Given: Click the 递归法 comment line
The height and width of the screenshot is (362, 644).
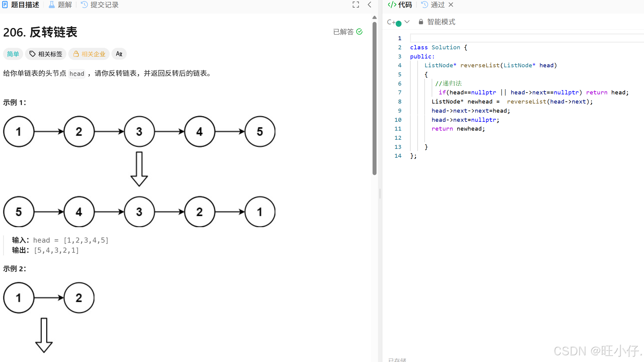Looking at the screenshot, I should (448, 83).
